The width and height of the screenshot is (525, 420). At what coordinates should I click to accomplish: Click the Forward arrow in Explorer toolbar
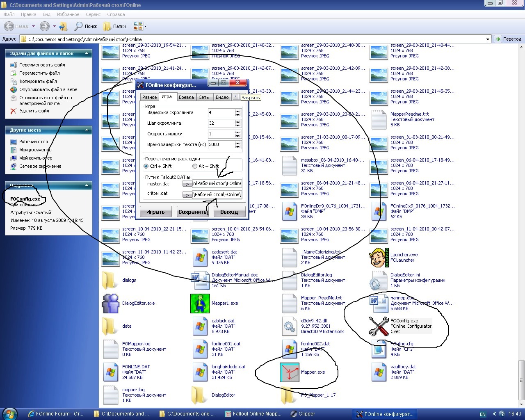[44, 26]
